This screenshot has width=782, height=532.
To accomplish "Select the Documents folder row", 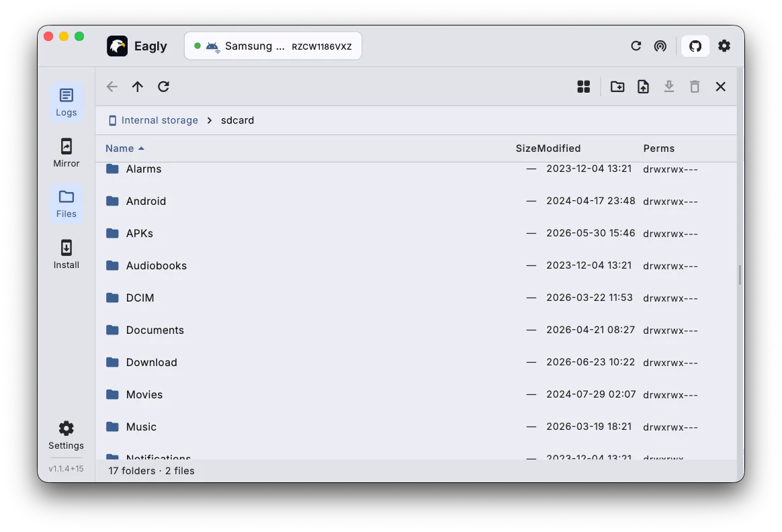I will coord(416,330).
